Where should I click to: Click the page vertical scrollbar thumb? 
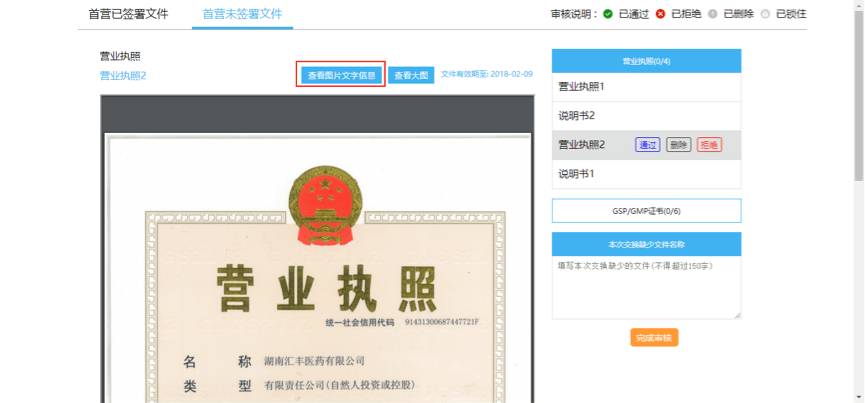[859, 95]
